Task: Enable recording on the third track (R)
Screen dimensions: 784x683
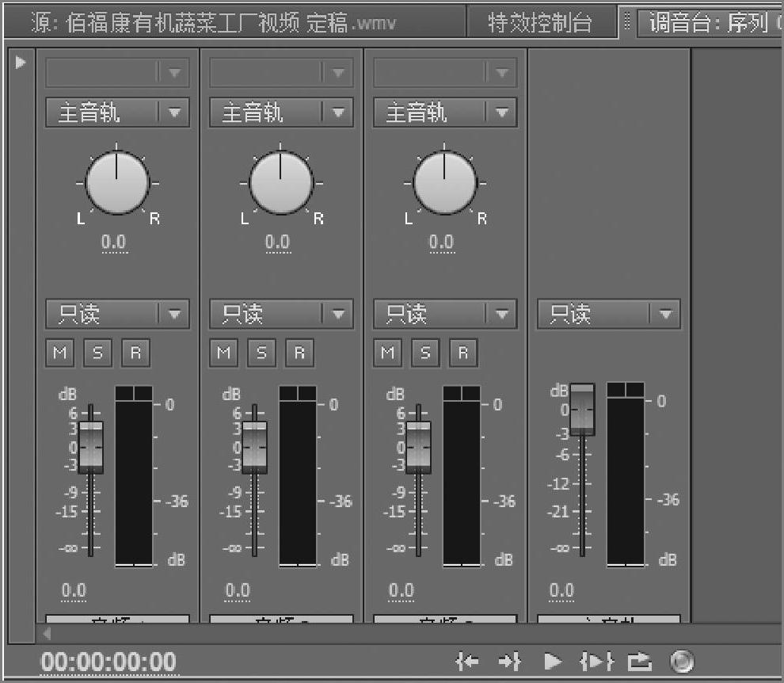Action: [x=463, y=353]
